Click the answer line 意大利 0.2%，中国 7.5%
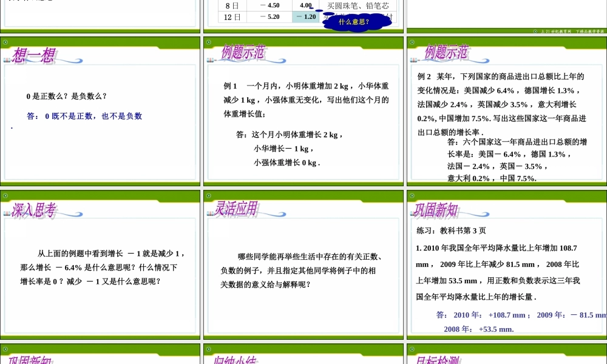This screenshot has width=607, height=364. point(492,178)
